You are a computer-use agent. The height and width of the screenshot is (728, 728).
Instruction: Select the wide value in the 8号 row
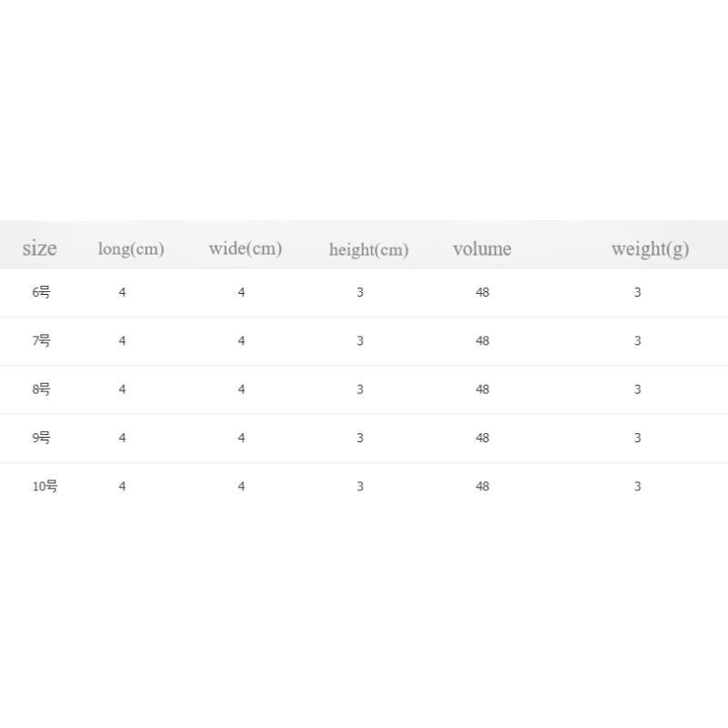point(241,389)
